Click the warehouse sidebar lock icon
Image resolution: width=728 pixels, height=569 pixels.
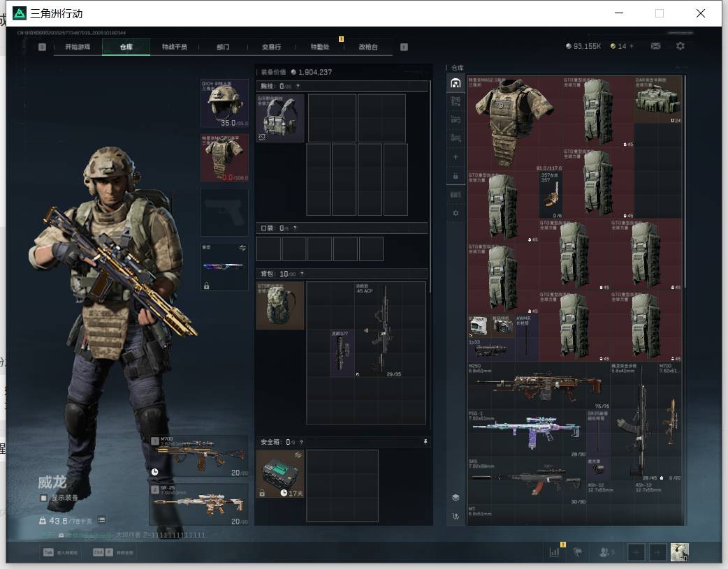(456, 177)
